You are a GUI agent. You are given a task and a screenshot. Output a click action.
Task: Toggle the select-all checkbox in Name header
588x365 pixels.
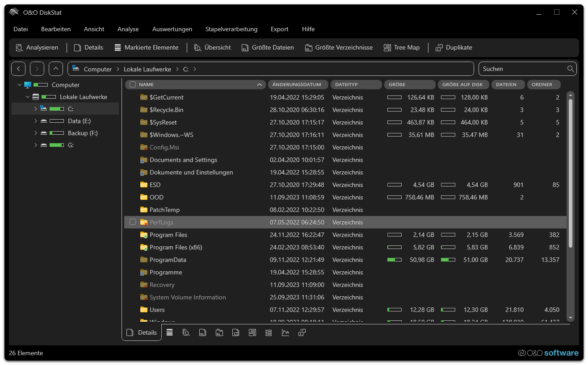(133, 84)
